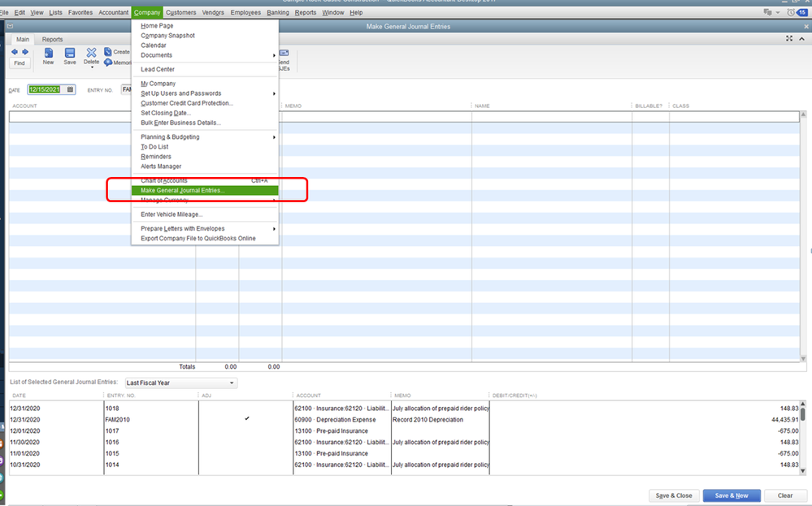Expand Prepare Letters with Envelopes submenu

coord(274,229)
